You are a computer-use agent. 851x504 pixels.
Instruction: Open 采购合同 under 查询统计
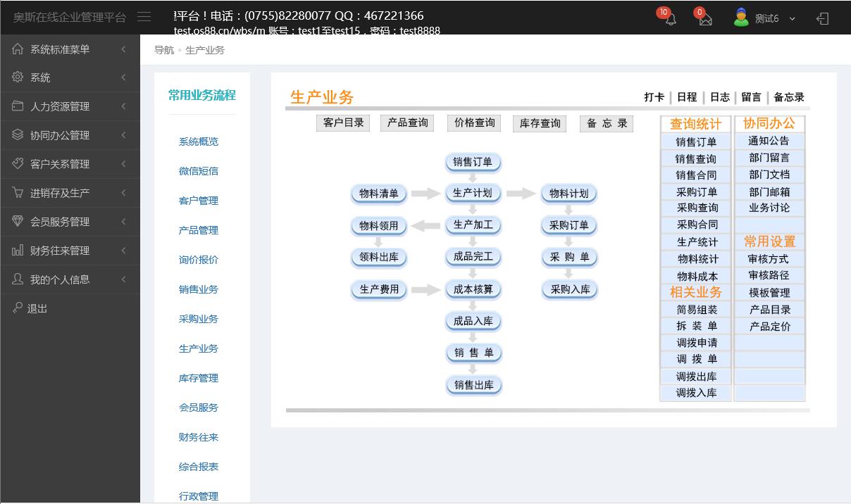[x=697, y=225]
